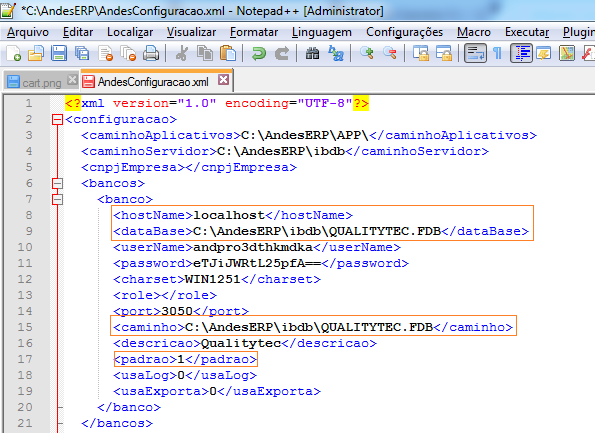Click the text localhost in hostName
Viewport: 596px width, 433px height.
[229, 215]
